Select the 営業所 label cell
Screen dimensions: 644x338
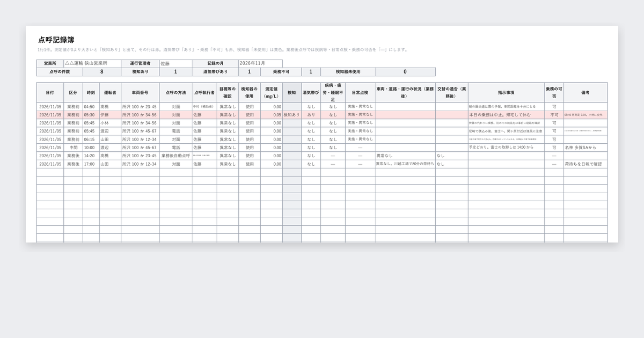coord(50,63)
